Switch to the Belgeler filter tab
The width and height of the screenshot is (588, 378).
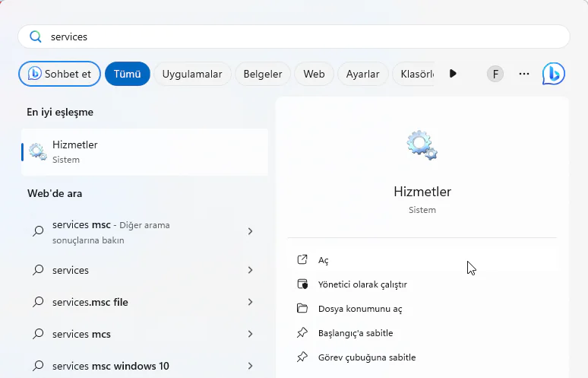(263, 74)
